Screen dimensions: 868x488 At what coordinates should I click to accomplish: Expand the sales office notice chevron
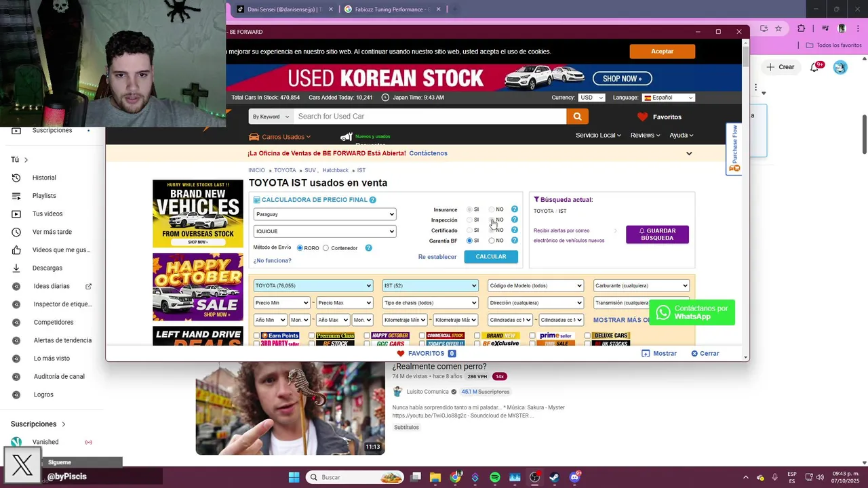[689, 153]
